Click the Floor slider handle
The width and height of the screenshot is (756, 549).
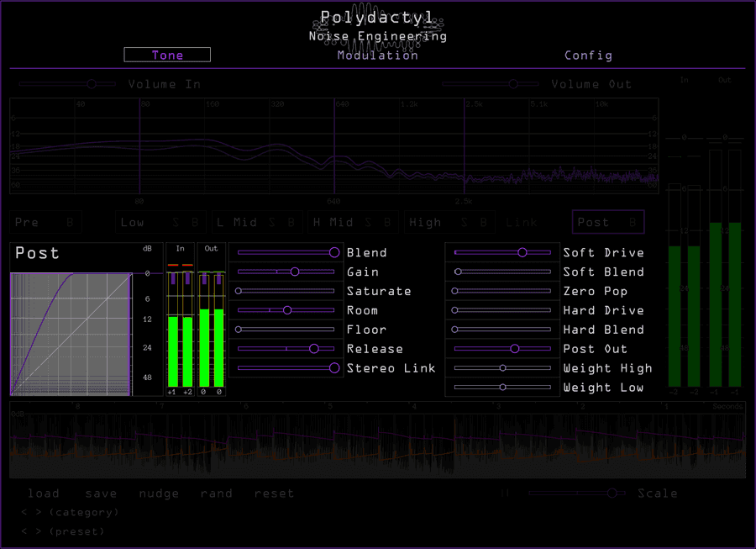239,330
